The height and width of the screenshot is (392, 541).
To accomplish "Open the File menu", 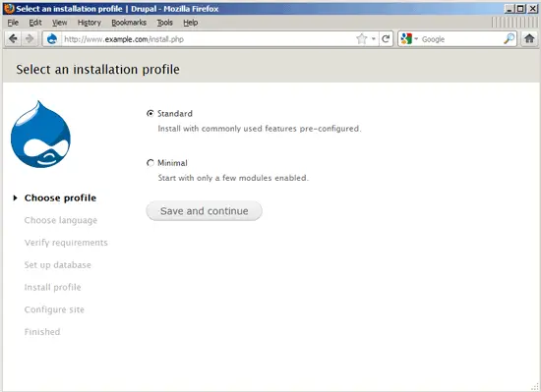I will pyautogui.click(x=13, y=23).
